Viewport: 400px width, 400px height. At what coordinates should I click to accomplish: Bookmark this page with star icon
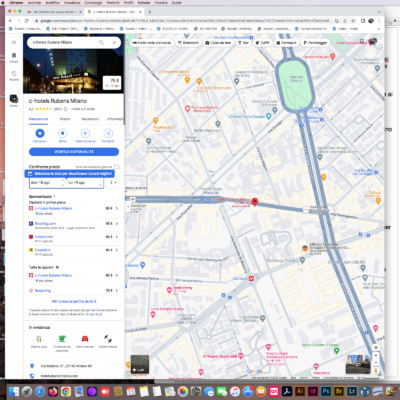[x=353, y=21]
